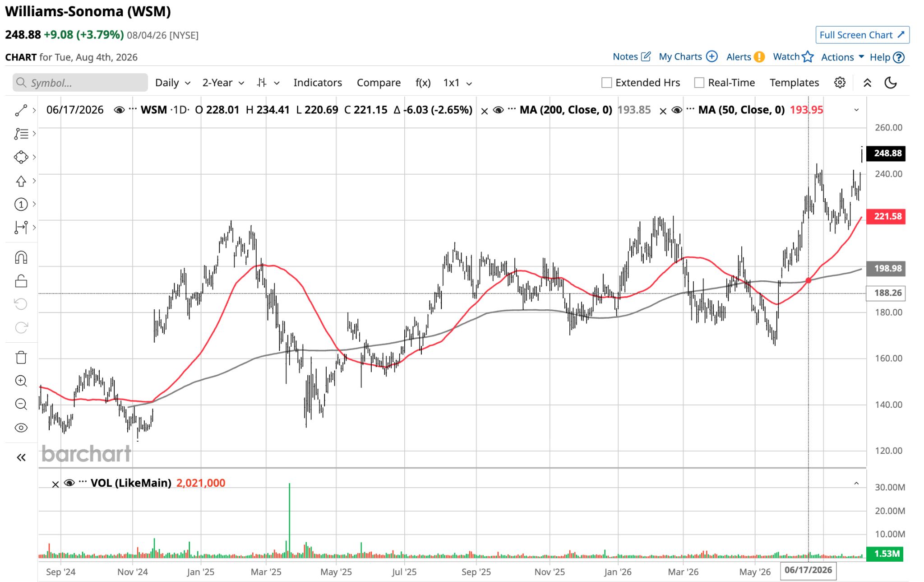Open the 2-Year period dropdown
Image resolution: width=924 pixels, height=582 pixels.
point(223,83)
